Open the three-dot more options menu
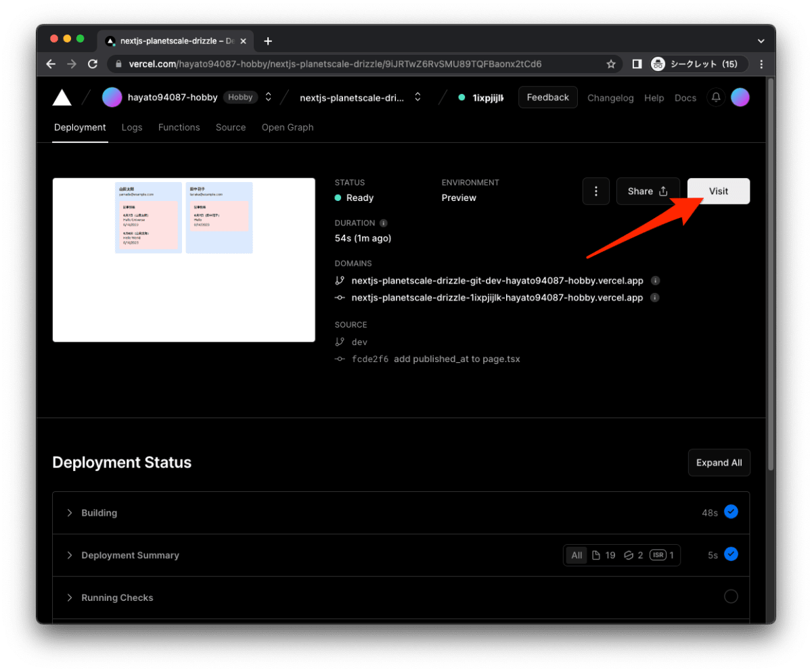 tap(596, 192)
